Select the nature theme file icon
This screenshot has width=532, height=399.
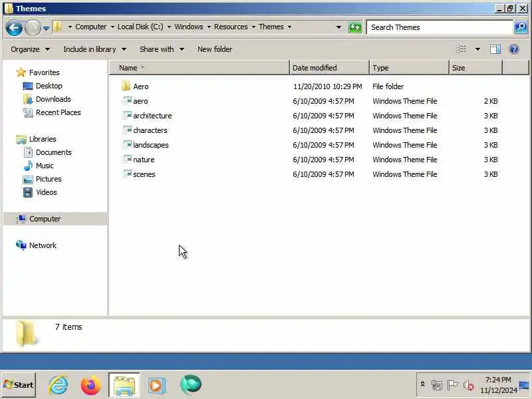click(x=127, y=159)
